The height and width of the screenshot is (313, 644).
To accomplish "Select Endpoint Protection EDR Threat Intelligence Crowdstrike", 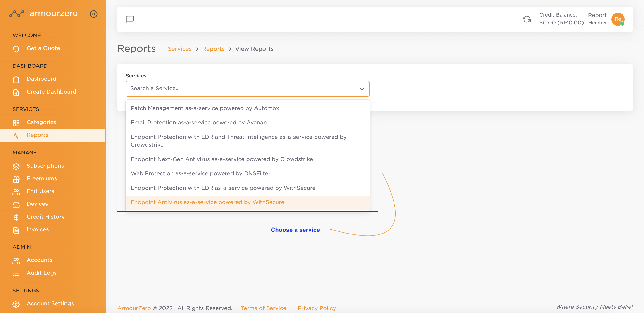I will (248, 141).
